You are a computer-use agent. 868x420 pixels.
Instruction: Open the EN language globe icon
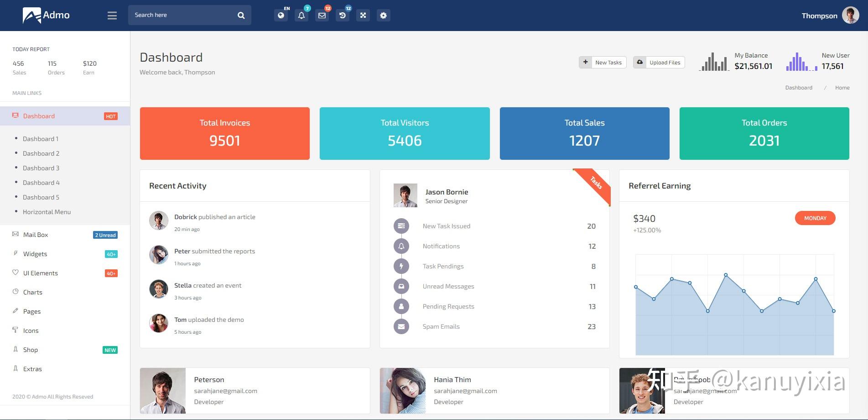pyautogui.click(x=281, y=16)
